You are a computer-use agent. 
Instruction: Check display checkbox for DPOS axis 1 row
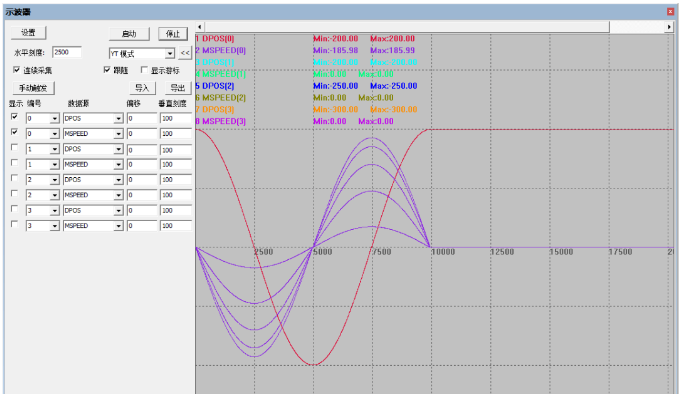click(14, 148)
